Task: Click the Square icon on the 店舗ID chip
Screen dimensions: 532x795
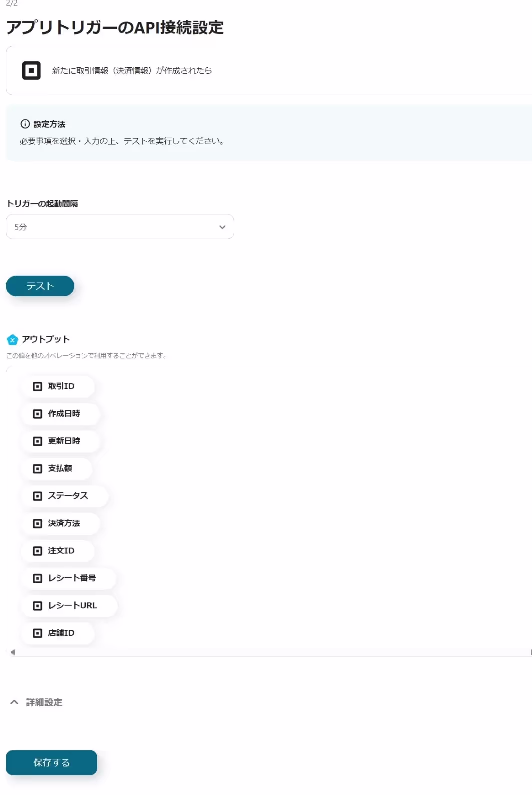Action: coord(37,633)
